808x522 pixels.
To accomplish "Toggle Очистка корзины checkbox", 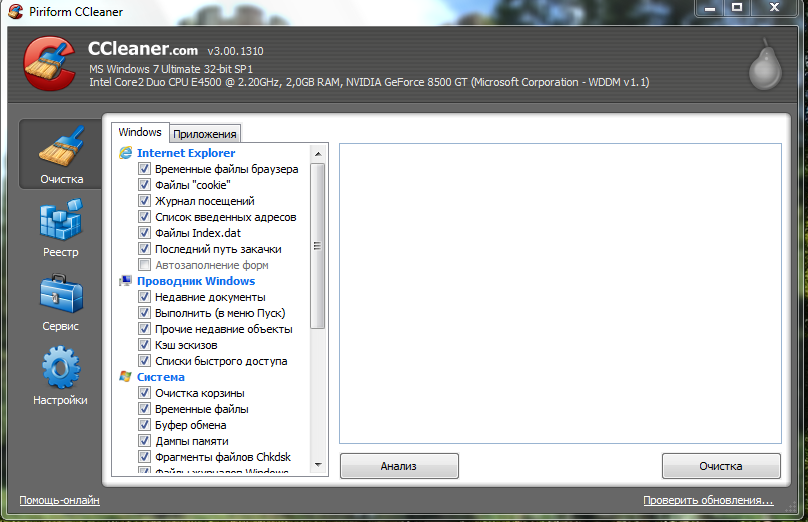I will [145, 393].
